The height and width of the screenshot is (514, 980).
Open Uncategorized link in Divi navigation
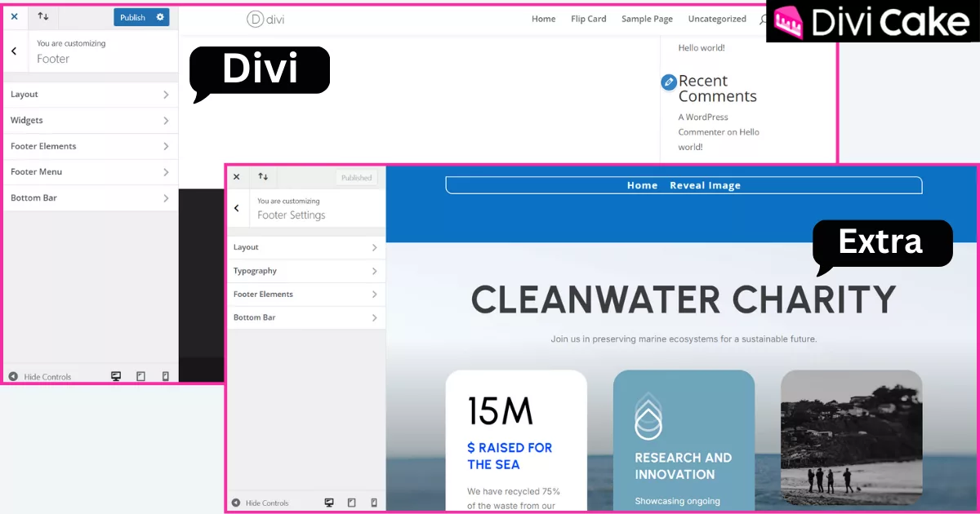point(717,19)
